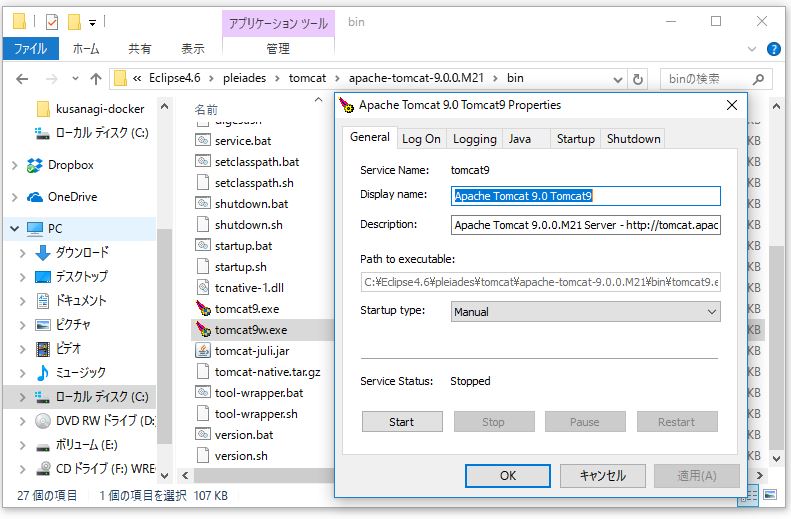Screen dimensions: 791x519
Task: Click the version.sh file icon
Action: pyautogui.click(x=203, y=455)
